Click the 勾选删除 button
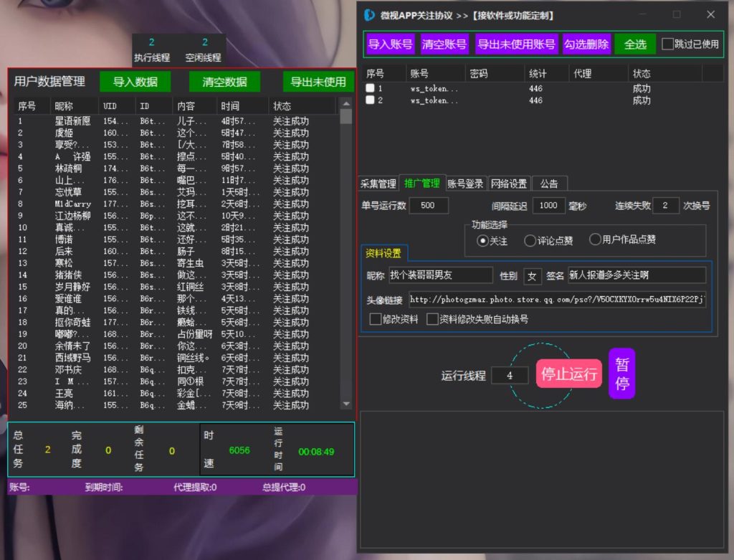The width and height of the screenshot is (734, 560). [586, 44]
